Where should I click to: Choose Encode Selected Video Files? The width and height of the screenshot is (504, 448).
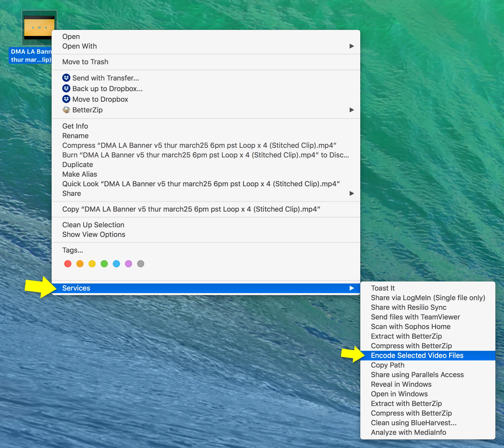tap(417, 355)
